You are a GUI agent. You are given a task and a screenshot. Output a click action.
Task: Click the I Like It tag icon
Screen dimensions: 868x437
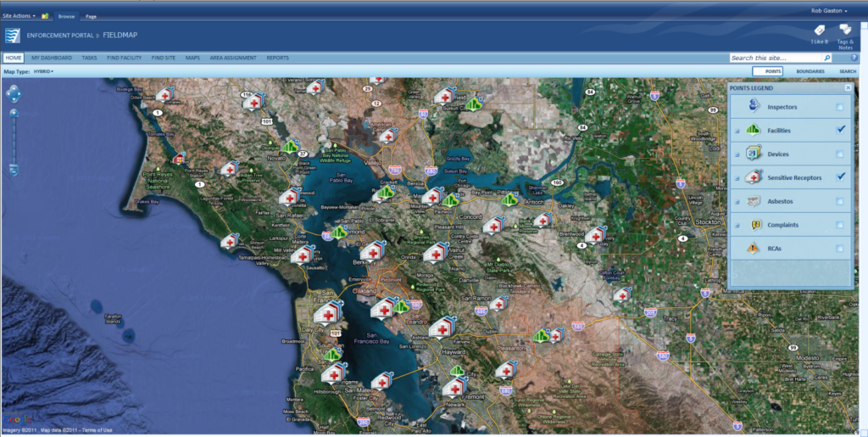click(x=820, y=31)
